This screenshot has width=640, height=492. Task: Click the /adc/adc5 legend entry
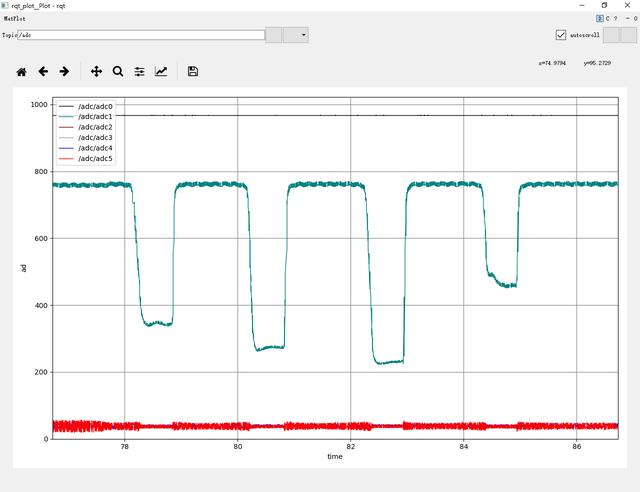click(x=86, y=158)
